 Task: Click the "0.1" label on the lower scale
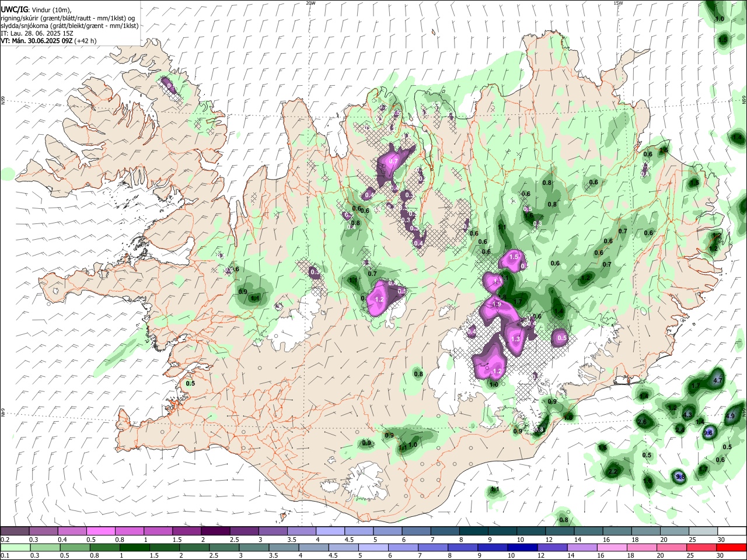pos(5,555)
